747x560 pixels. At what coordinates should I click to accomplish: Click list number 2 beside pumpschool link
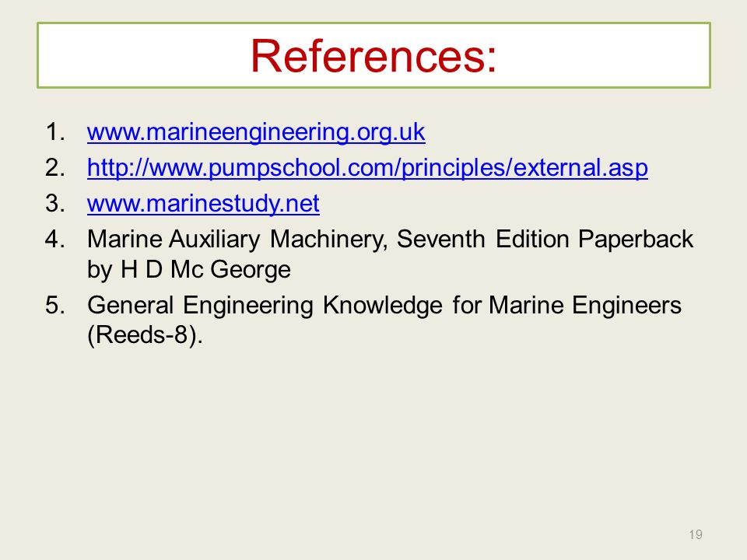click(55, 168)
